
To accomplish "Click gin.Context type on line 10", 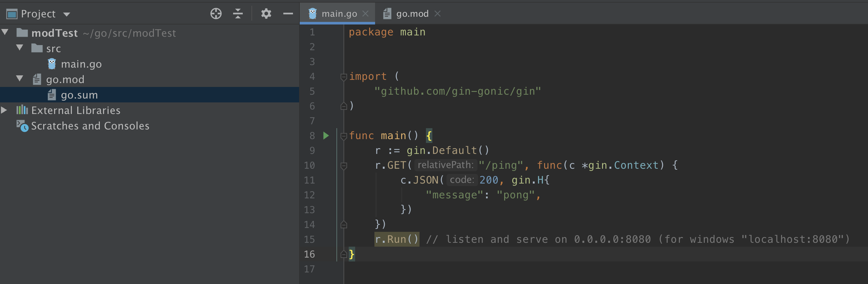I will 623,166.
